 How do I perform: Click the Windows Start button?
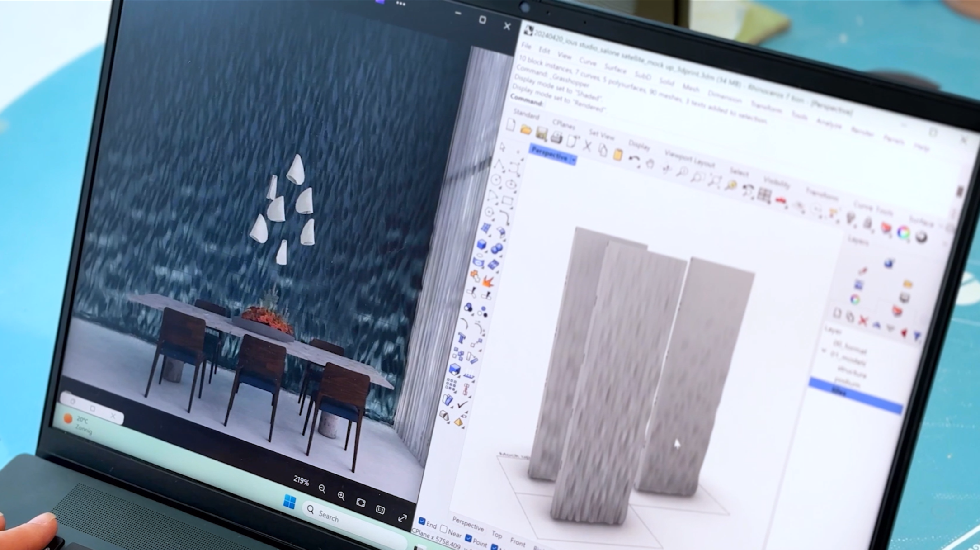tap(289, 502)
